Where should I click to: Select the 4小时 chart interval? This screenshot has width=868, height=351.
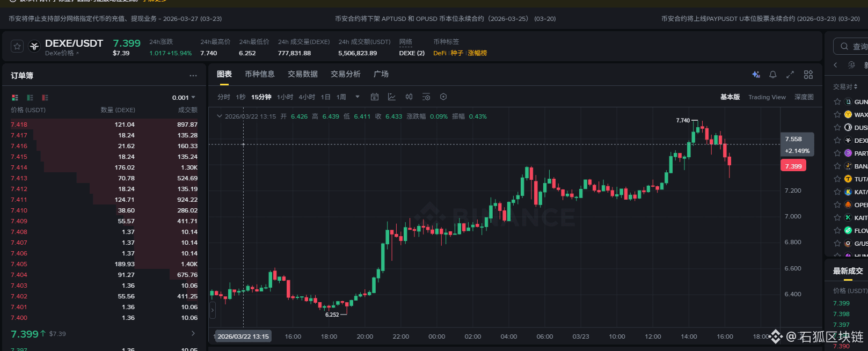tap(307, 97)
